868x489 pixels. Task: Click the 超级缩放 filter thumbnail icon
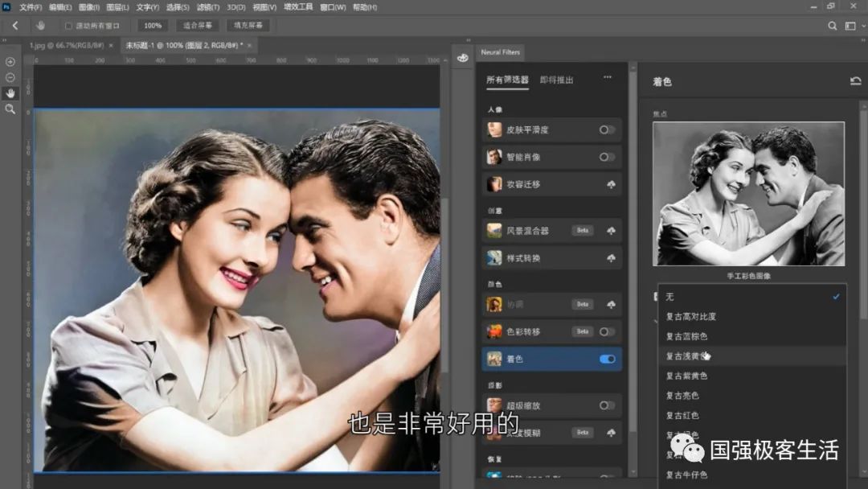click(x=493, y=405)
